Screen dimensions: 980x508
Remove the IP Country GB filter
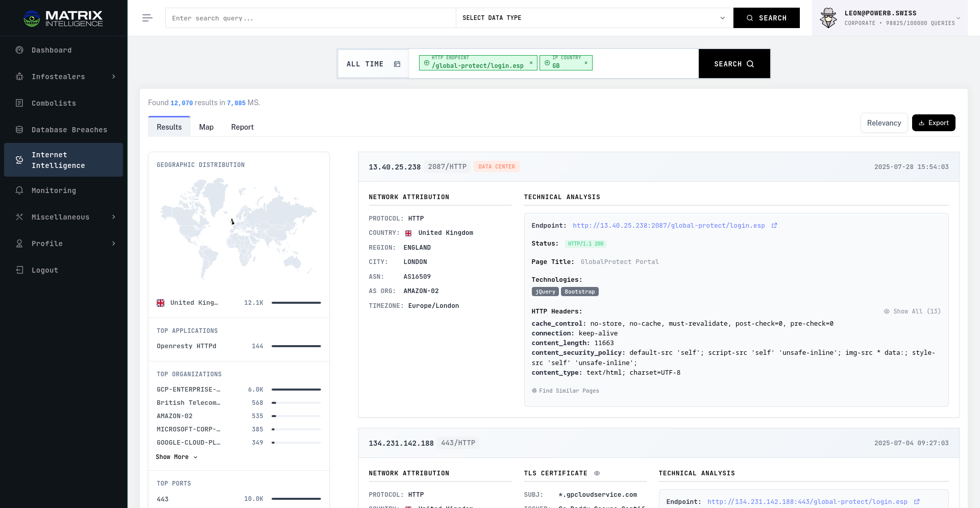pos(586,63)
